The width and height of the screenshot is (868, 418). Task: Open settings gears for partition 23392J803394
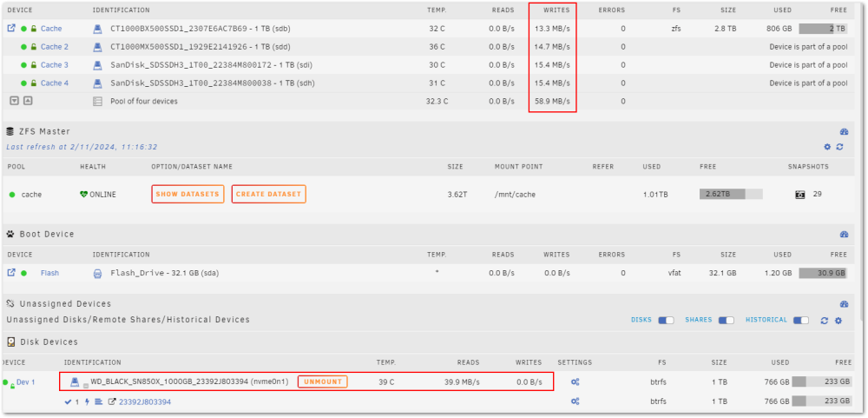point(575,401)
